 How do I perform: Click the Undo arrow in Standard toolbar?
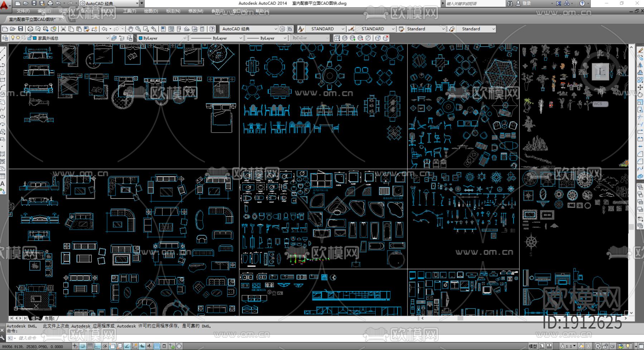point(104,29)
